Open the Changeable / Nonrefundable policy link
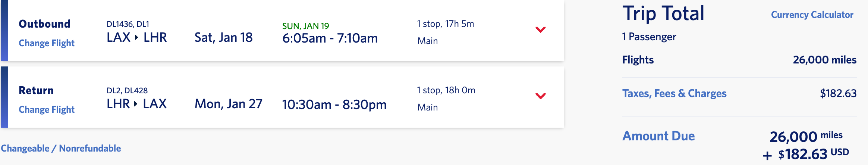Screen dimensions: 868x165 click(x=61, y=149)
